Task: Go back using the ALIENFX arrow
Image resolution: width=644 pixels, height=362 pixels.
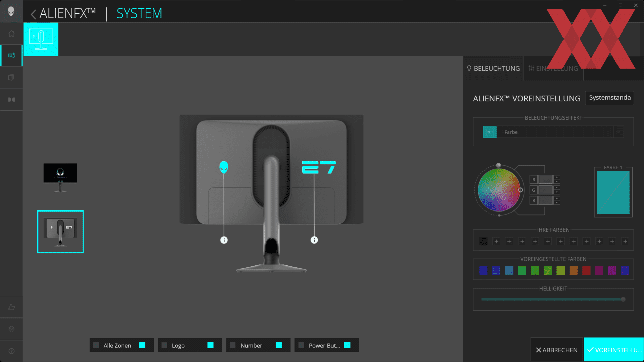Action: [x=33, y=14]
